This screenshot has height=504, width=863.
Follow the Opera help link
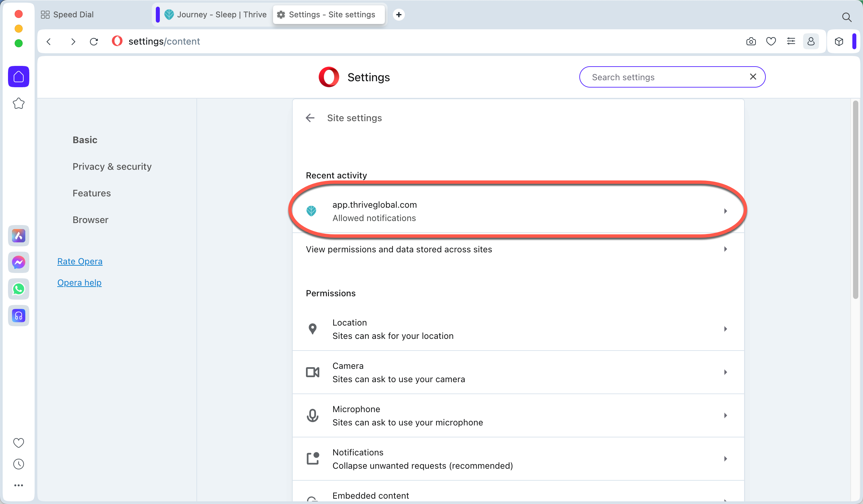coord(80,283)
